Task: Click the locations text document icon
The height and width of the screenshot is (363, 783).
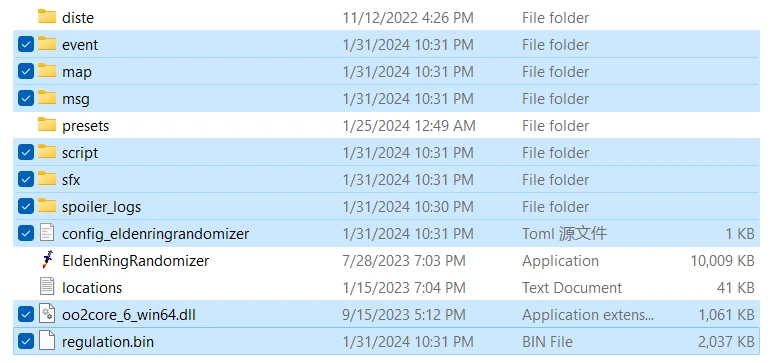Action: click(x=47, y=287)
